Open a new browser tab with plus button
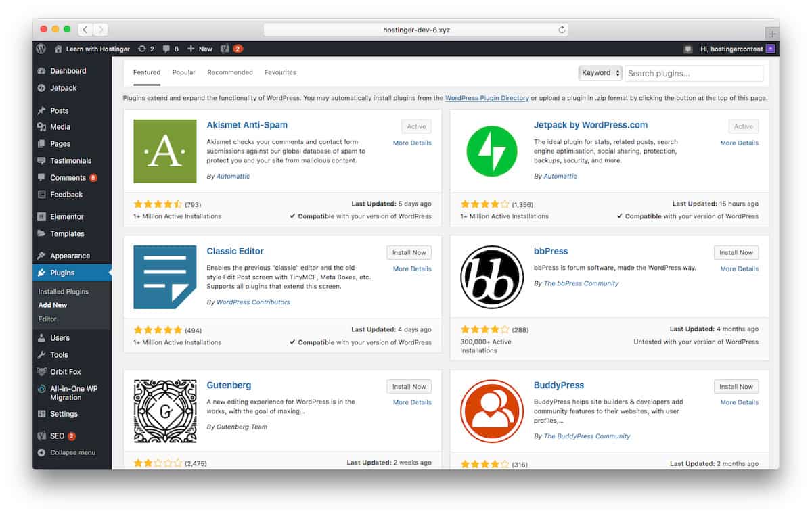Screen dimensions: 812x516 point(772,34)
